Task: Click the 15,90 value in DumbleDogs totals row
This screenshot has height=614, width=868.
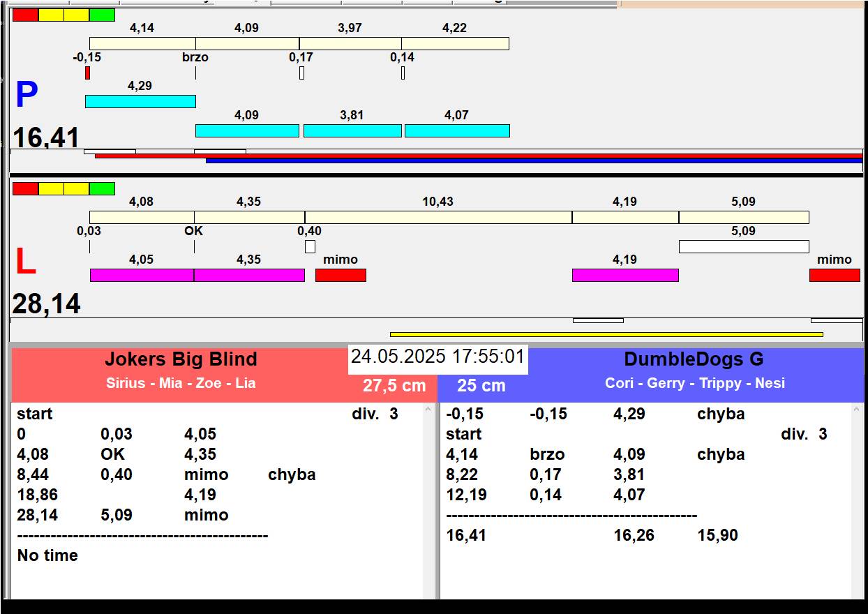Action: (717, 535)
